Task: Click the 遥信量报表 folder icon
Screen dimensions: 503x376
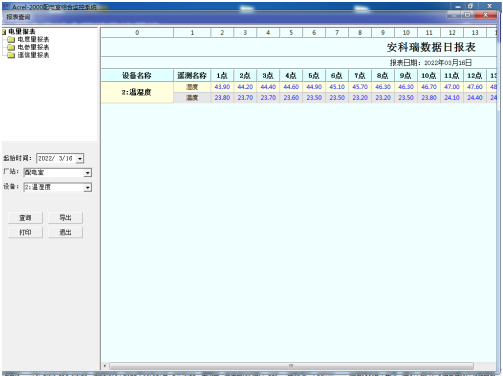Action: coord(11,55)
